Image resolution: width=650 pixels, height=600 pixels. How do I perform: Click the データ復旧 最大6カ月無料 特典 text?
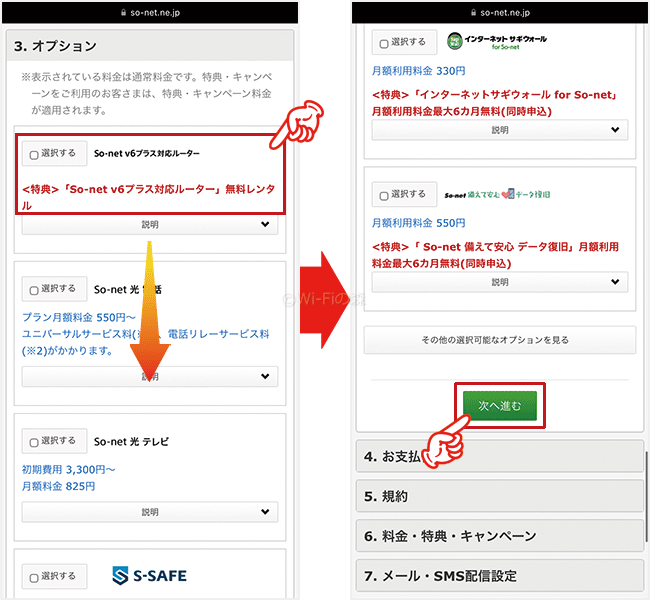tap(495, 255)
